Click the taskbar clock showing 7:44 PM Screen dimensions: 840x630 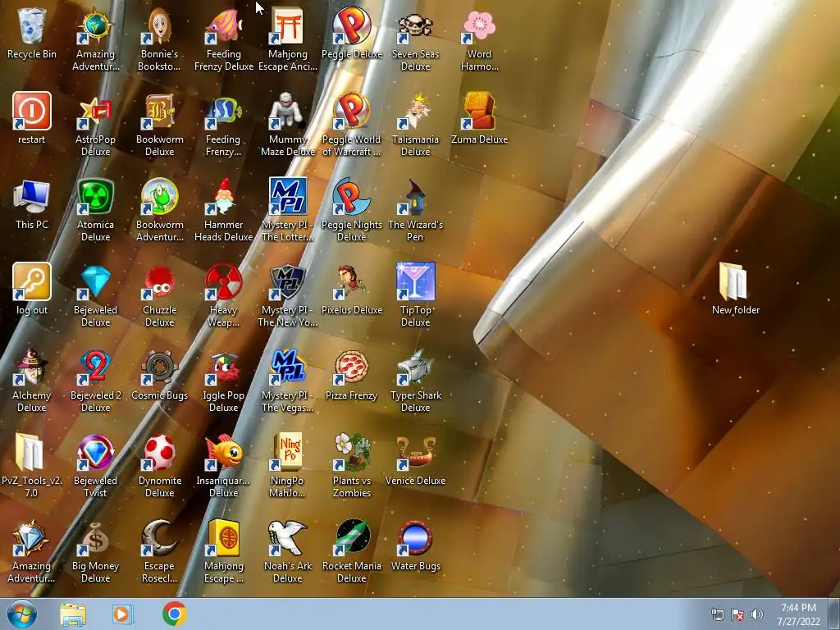click(x=799, y=614)
